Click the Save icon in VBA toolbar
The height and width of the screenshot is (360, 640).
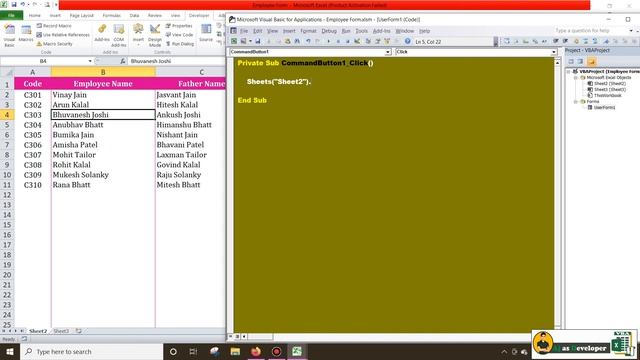pyautogui.click(x=258, y=41)
